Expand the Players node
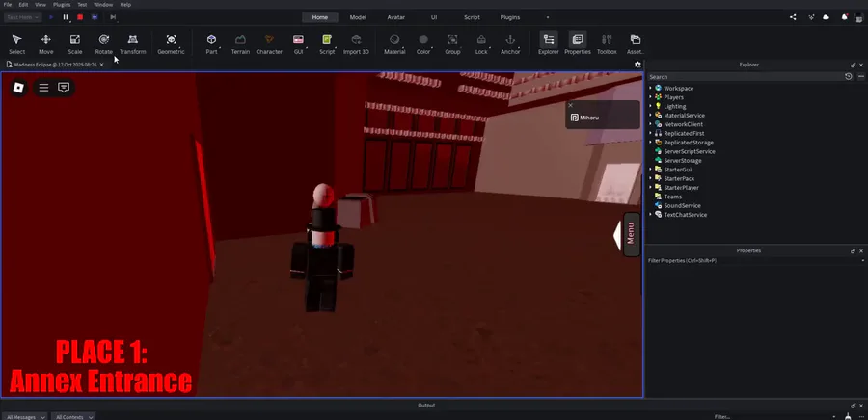Viewport: 868px width, 420px height. [x=650, y=96]
